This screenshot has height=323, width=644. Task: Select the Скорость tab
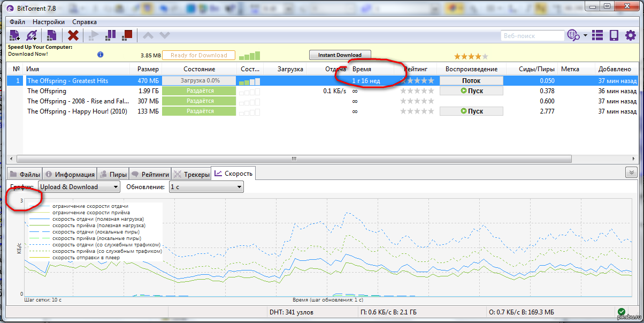pos(233,173)
